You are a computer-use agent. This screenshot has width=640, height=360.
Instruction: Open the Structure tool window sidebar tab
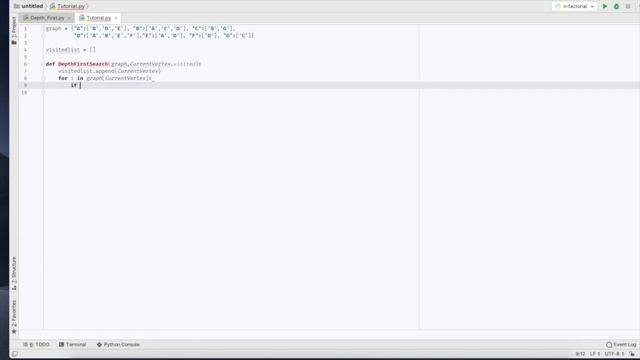(x=14, y=273)
